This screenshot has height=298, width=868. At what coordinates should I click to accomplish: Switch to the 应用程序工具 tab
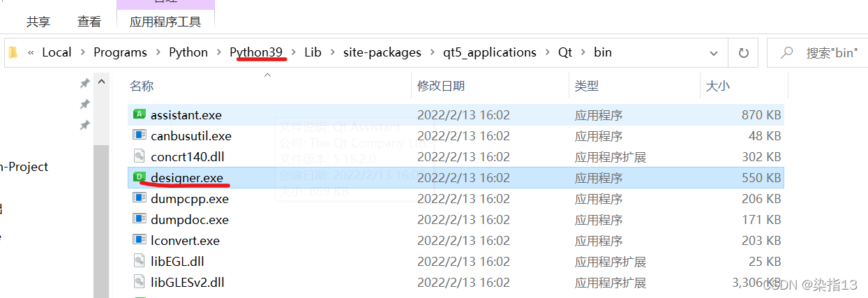click(x=165, y=22)
